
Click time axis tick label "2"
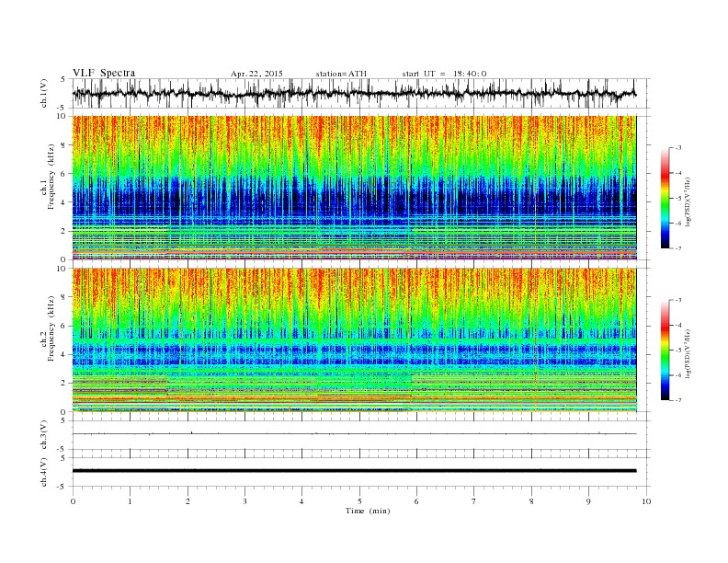[x=188, y=501]
